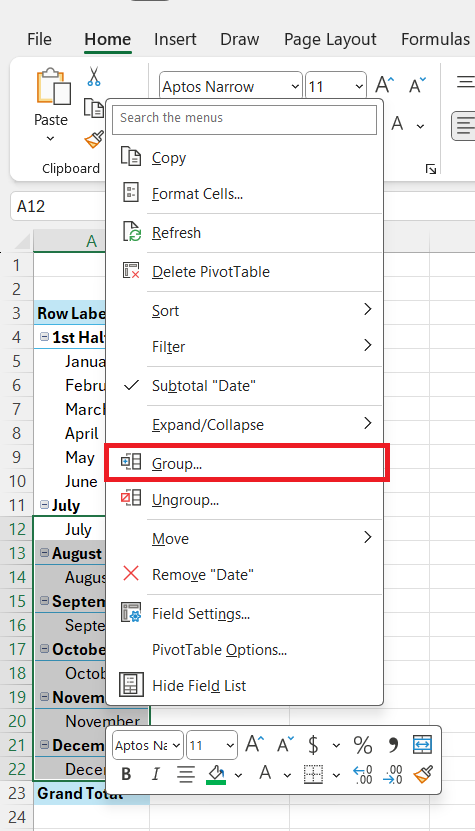Click Bold in the mini toolbar
This screenshot has width=475, height=831.
(126, 774)
